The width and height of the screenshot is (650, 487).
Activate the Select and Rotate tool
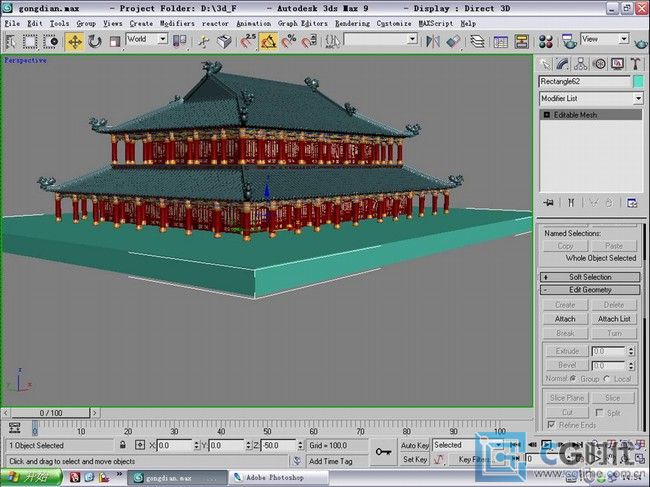coord(95,41)
